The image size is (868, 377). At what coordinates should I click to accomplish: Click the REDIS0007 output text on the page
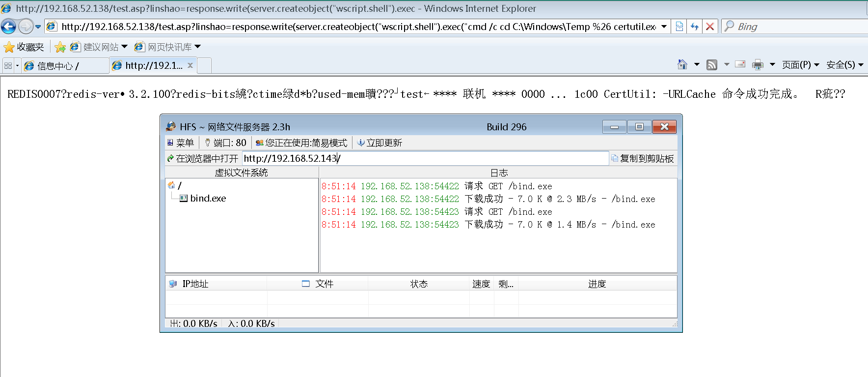tap(426, 94)
